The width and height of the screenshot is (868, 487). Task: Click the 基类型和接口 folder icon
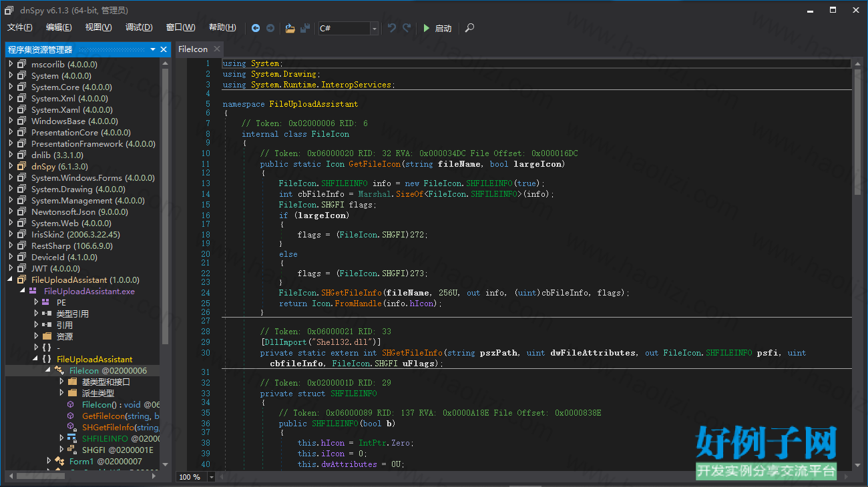coord(72,382)
